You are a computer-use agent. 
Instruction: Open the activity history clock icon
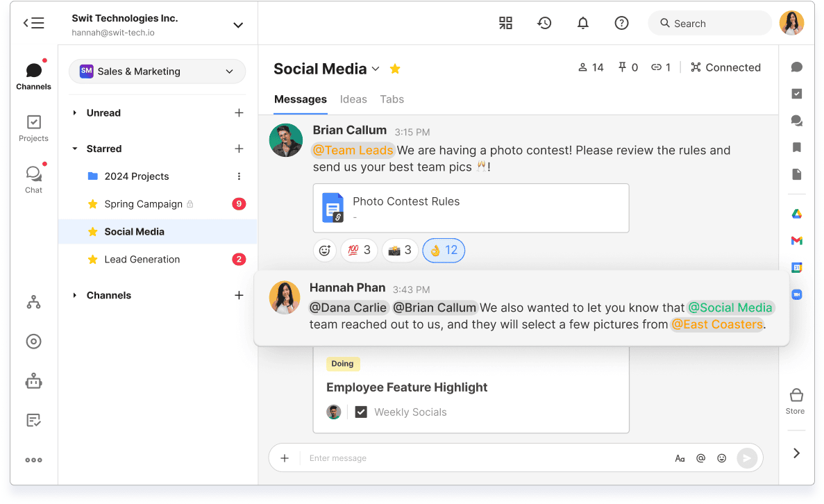coord(544,23)
